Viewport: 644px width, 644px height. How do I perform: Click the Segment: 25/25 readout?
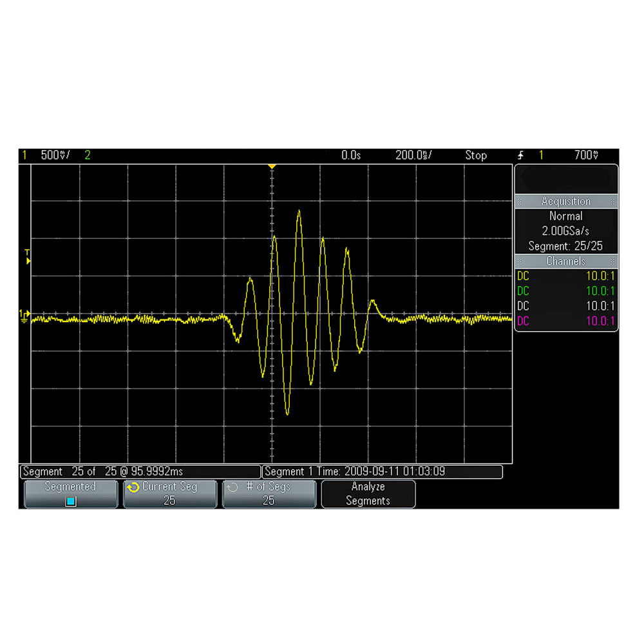[x=565, y=246]
